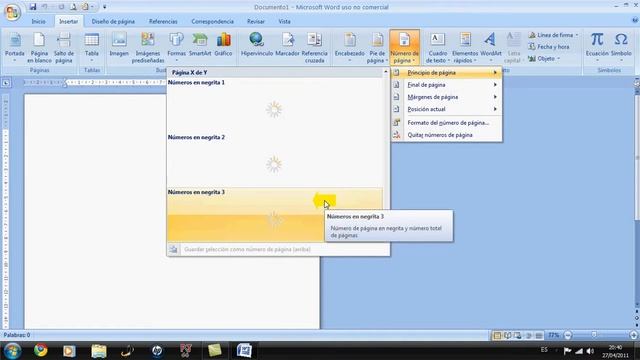Open the Referencias tab
Viewport: 640px width, 360px height.
point(163,21)
